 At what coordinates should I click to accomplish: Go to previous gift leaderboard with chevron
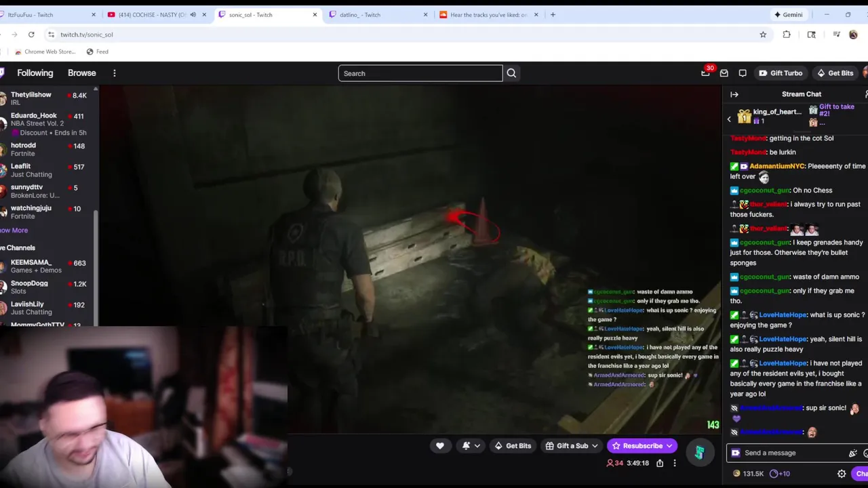tap(729, 119)
